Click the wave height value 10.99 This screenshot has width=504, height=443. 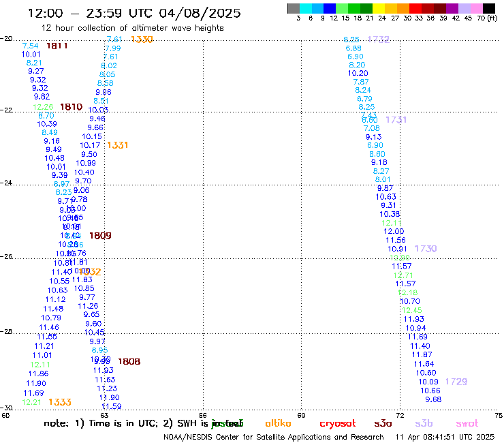tap(86, 163)
